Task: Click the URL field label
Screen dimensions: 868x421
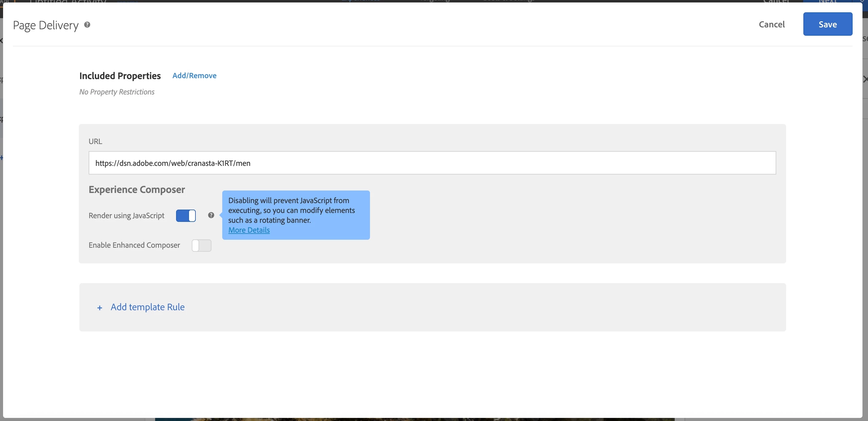Action: point(95,142)
